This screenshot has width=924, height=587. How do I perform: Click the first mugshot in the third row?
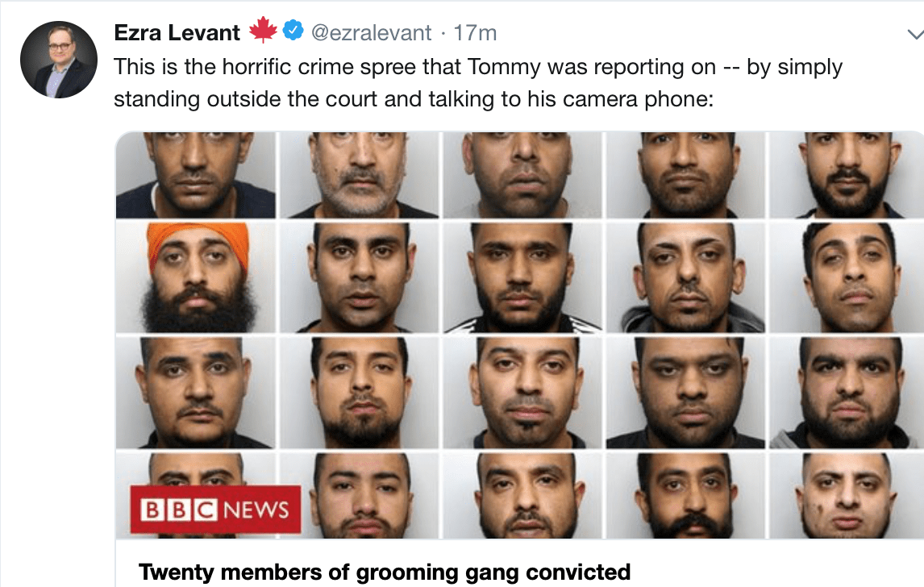[x=196, y=393]
